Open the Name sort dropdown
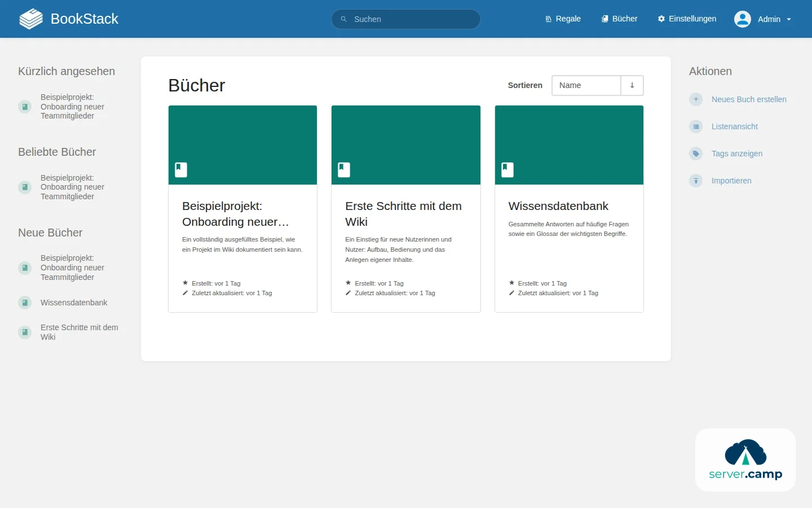This screenshot has width=812, height=508. (586, 85)
